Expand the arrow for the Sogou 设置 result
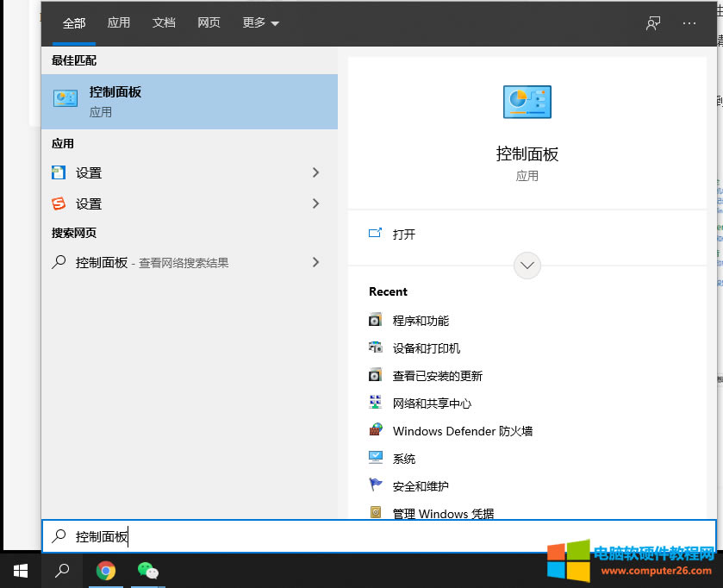 tap(315, 203)
